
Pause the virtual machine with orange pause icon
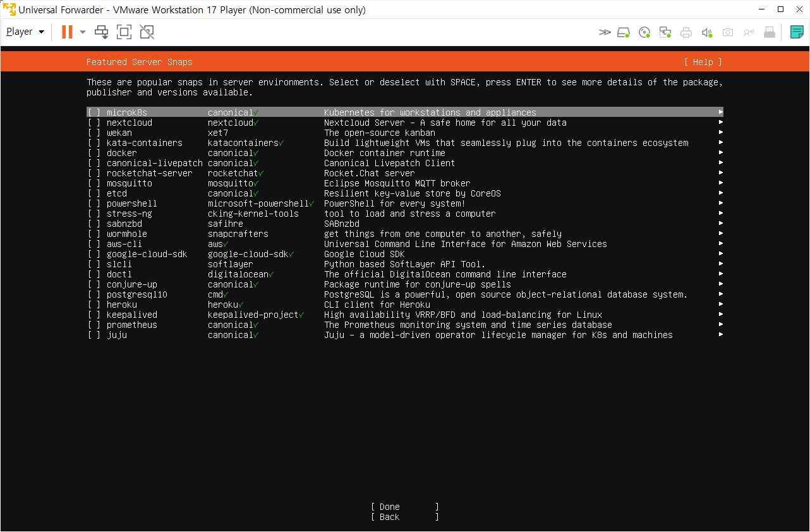[x=67, y=32]
